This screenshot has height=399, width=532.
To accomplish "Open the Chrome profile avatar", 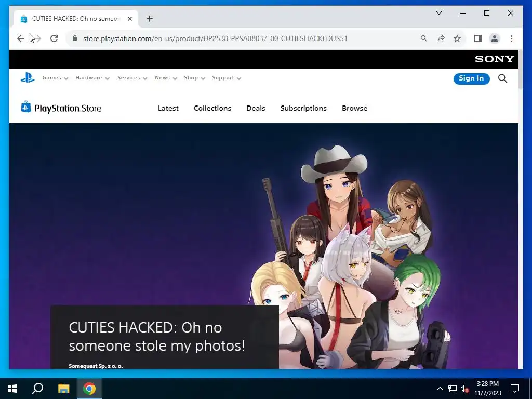I will click(x=495, y=38).
